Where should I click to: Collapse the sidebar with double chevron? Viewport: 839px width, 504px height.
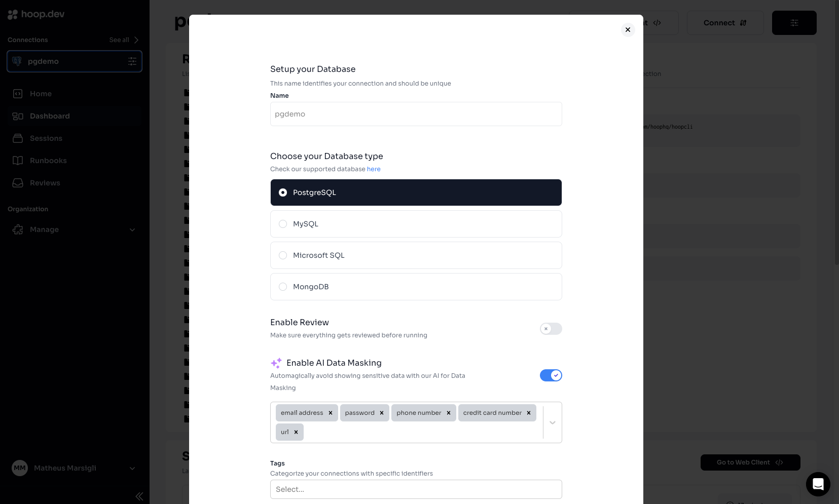[x=139, y=496]
